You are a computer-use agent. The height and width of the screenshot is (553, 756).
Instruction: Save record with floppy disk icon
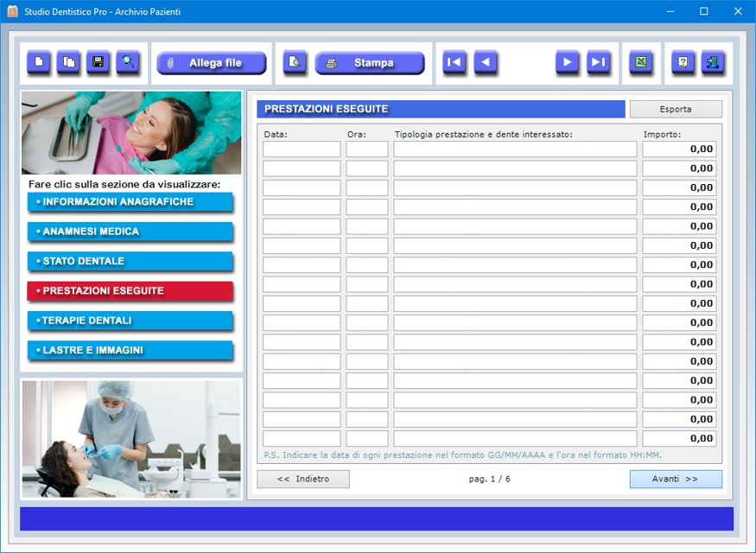[98, 62]
